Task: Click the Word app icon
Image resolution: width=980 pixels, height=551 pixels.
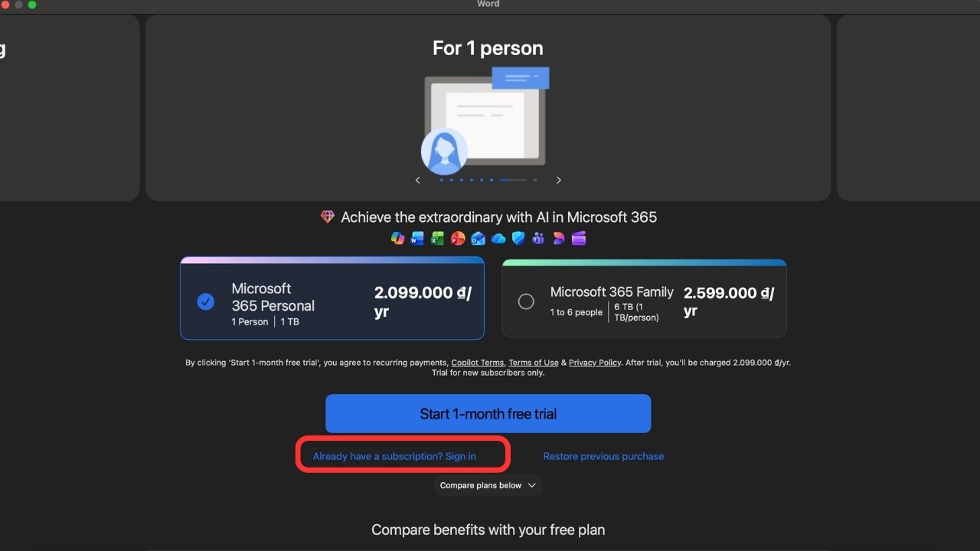Action: (x=417, y=238)
